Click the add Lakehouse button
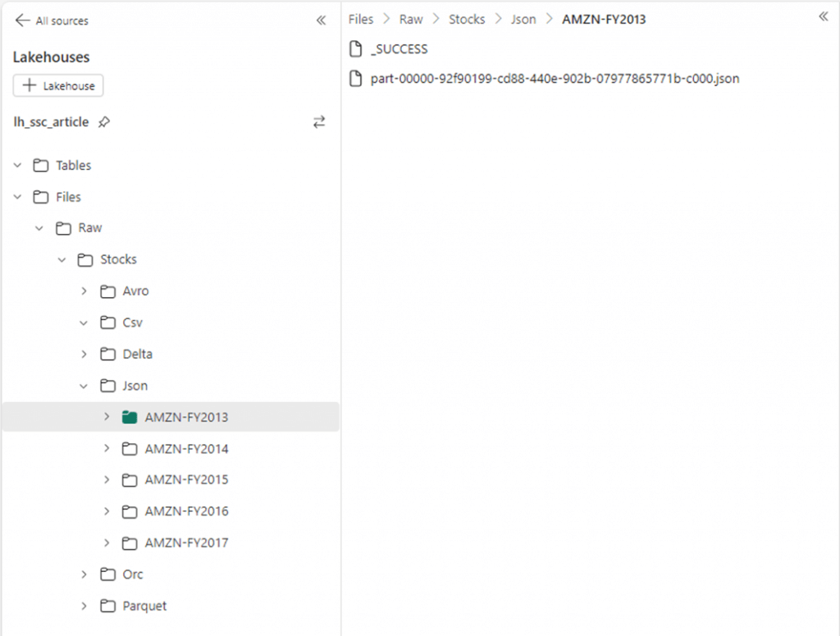The width and height of the screenshot is (840, 636). [x=58, y=85]
